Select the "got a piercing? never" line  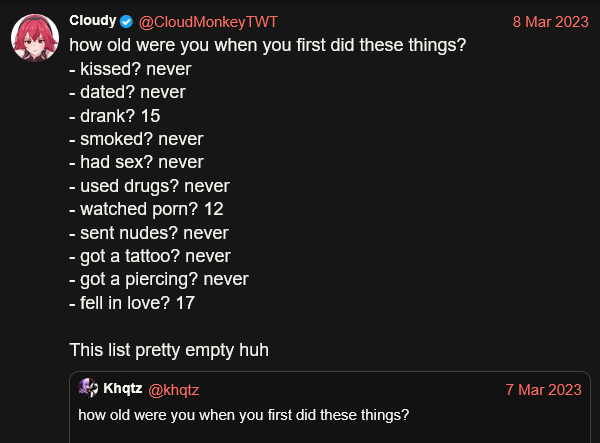[159, 280]
